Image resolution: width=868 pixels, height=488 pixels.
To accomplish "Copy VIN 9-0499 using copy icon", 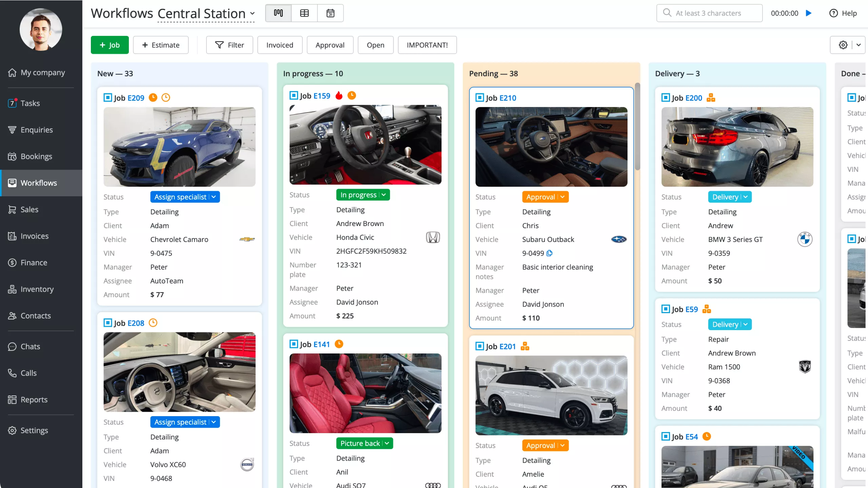I will tap(550, 253).
